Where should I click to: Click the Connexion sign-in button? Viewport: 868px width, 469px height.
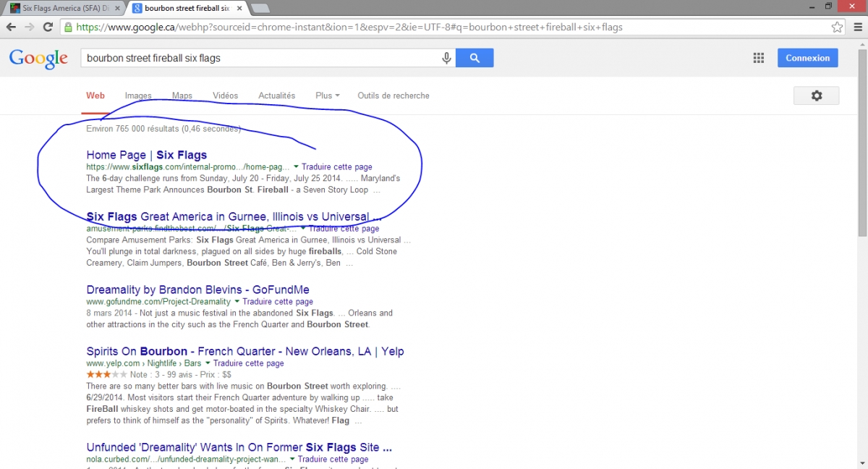(808, 58)
